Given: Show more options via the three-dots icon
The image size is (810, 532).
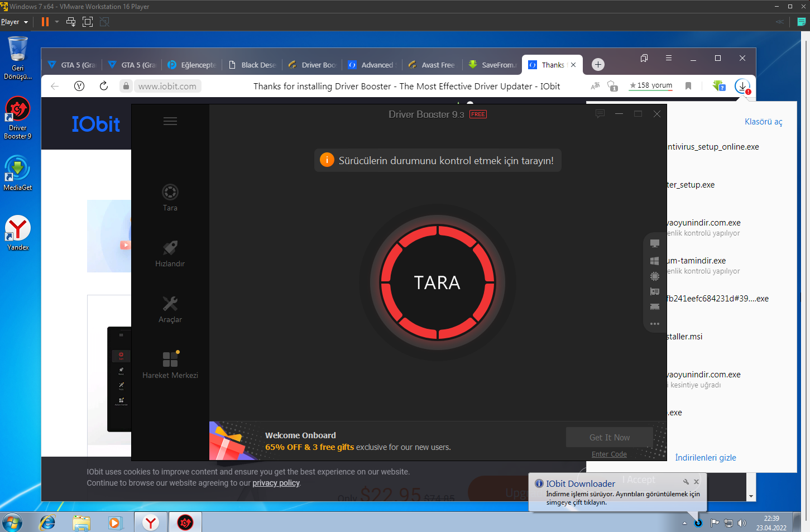Looking at the screenshot, I should (x=655, y=324).
